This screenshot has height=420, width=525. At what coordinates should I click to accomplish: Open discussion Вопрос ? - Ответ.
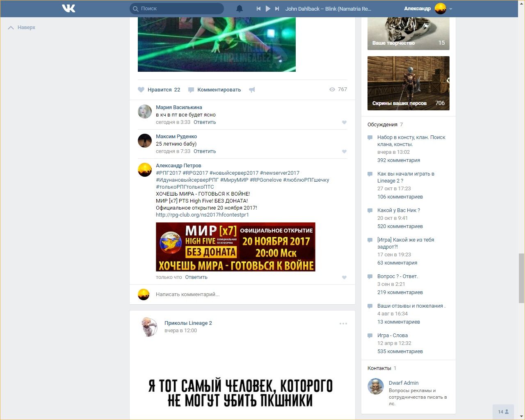coord(397,276)
